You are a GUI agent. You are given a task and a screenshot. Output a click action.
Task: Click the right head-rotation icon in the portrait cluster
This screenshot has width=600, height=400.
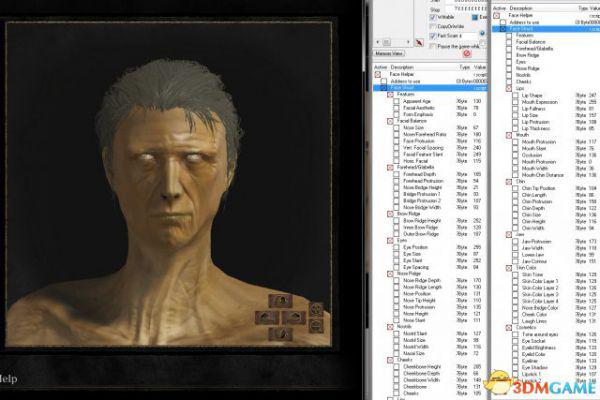point(294,317)
